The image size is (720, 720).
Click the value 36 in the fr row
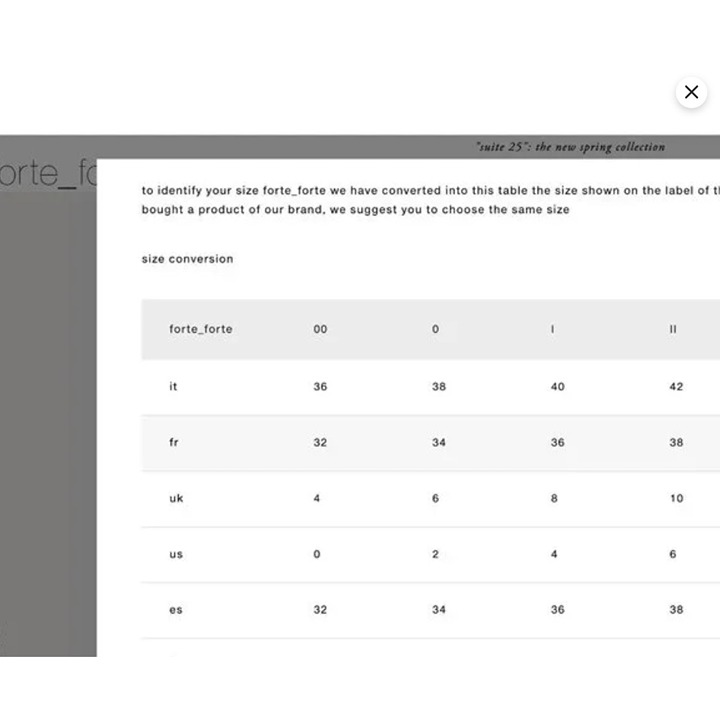click(557, 443)
